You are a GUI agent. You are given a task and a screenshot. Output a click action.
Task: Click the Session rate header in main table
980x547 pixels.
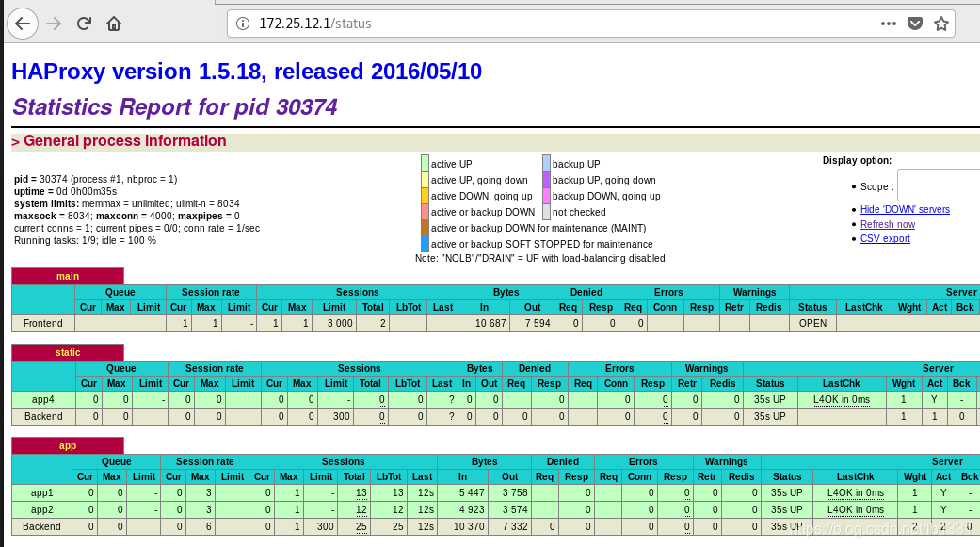coord(211,292)
